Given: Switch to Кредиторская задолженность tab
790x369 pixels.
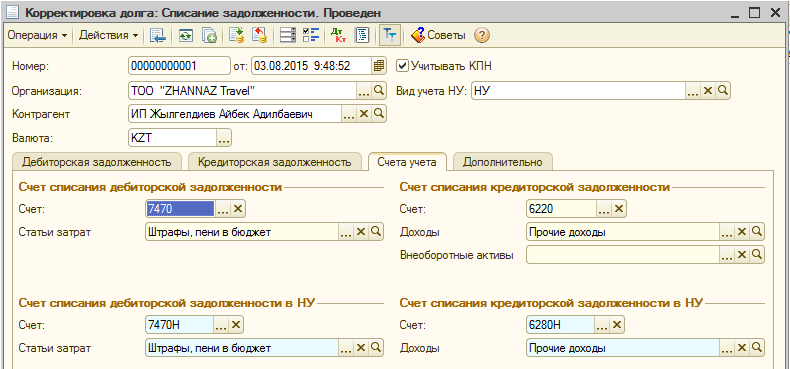Looking at the screenshot, I should tap(275, 162).
